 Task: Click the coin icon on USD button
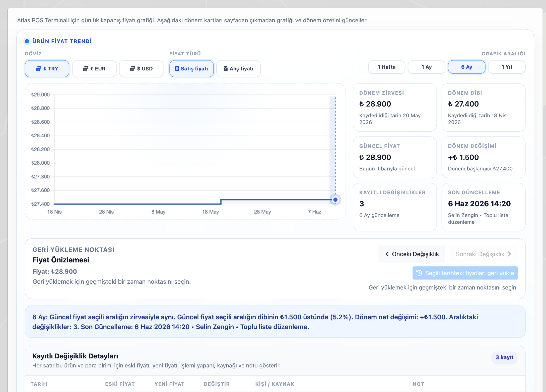132,68
